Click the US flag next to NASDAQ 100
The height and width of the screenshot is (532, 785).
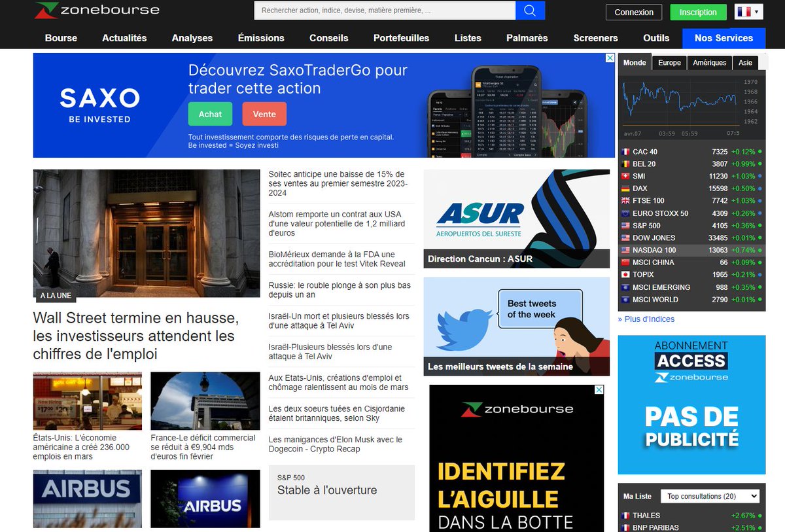coord(625,250)
